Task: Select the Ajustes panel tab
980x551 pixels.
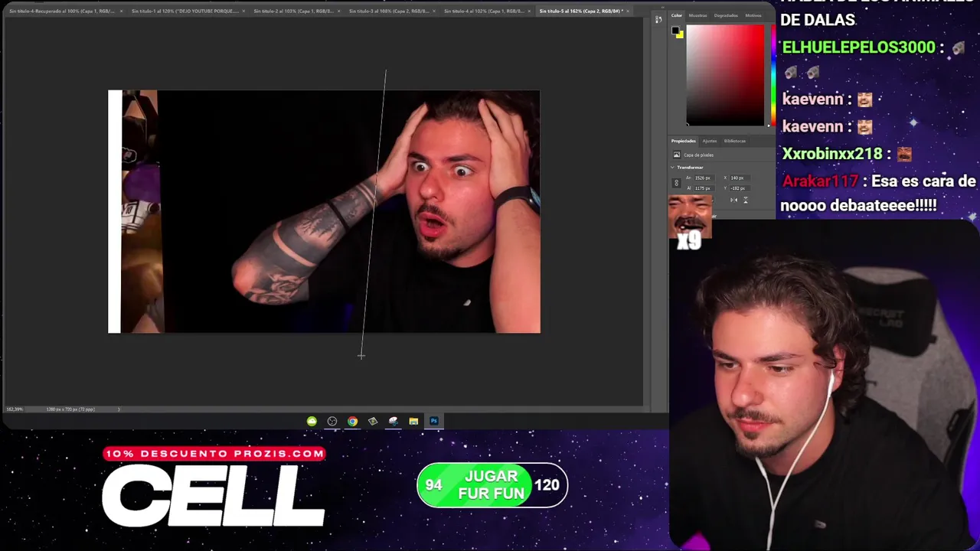Action: (710, 141)
